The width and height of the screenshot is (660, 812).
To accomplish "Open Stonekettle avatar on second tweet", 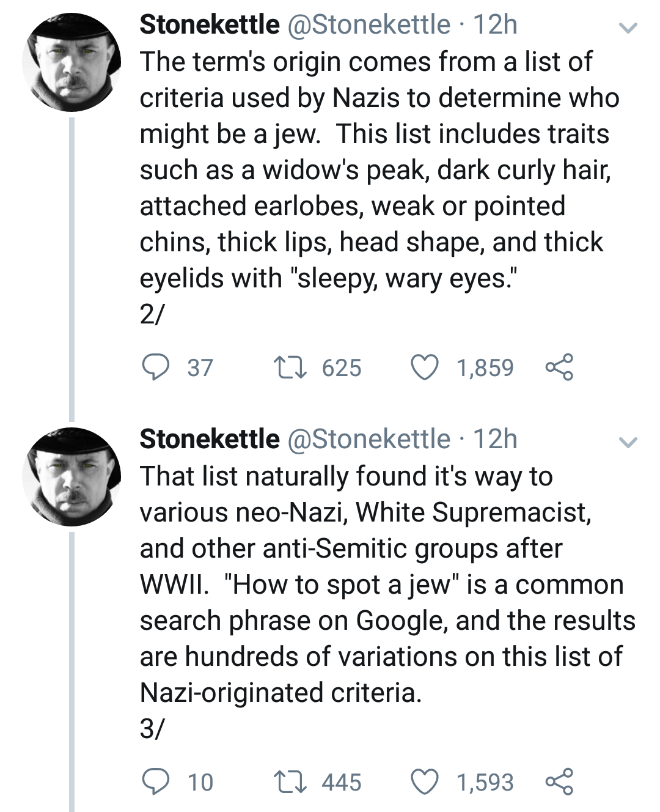I will coord(71,477).
